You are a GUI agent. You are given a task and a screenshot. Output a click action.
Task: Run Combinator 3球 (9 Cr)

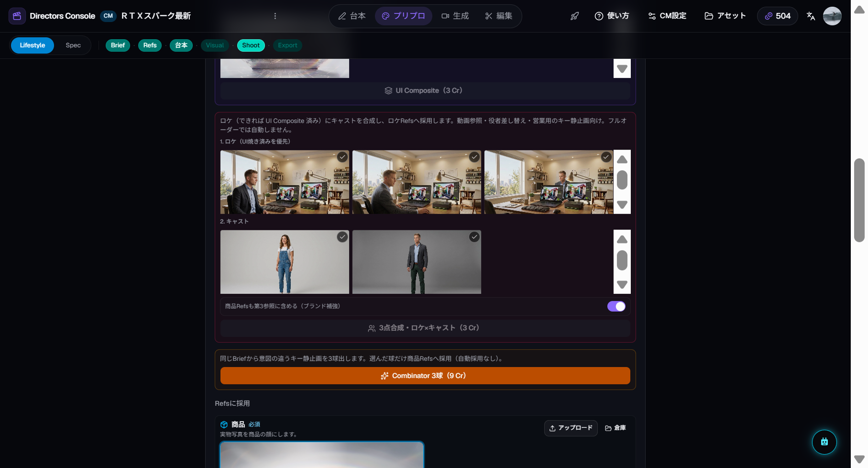425,376
